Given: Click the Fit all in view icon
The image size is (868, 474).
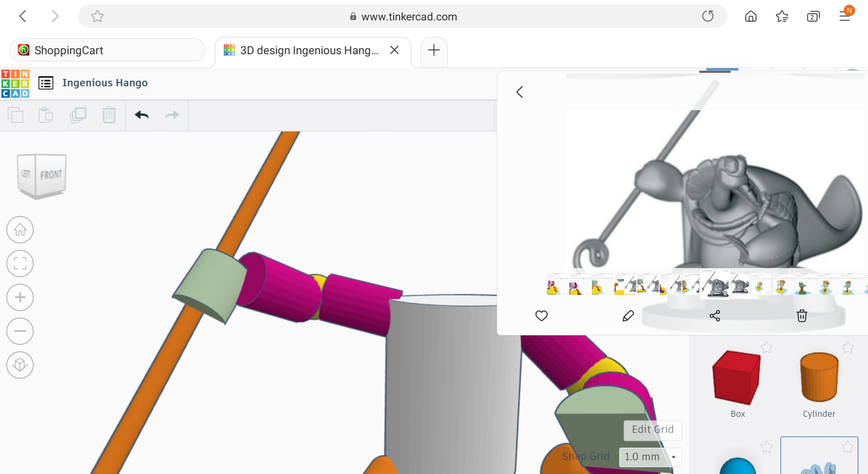Looking at the screenshot, I should coord(20,263).
